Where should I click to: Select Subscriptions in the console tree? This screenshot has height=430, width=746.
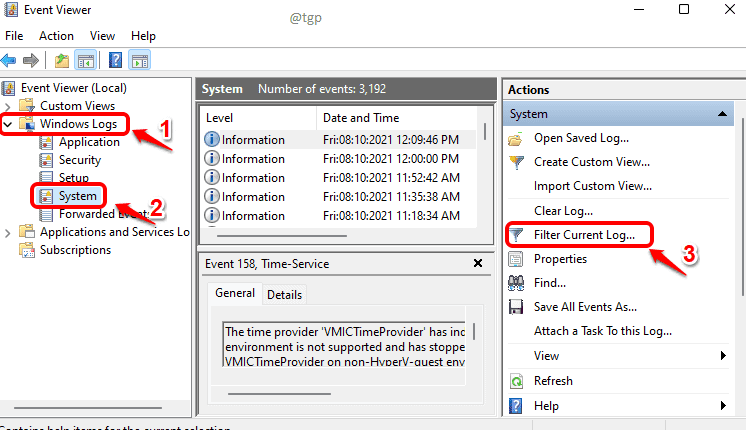[75, 250]
